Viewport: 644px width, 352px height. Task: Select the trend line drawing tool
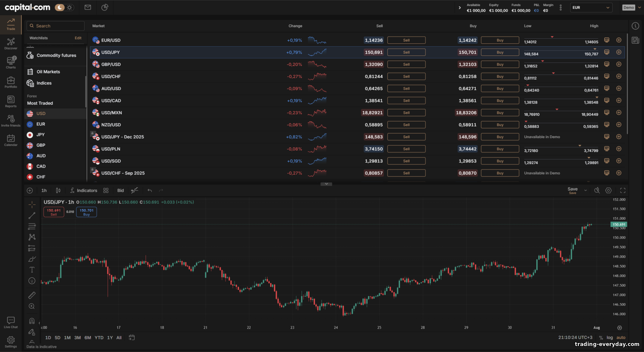[32, 215]
